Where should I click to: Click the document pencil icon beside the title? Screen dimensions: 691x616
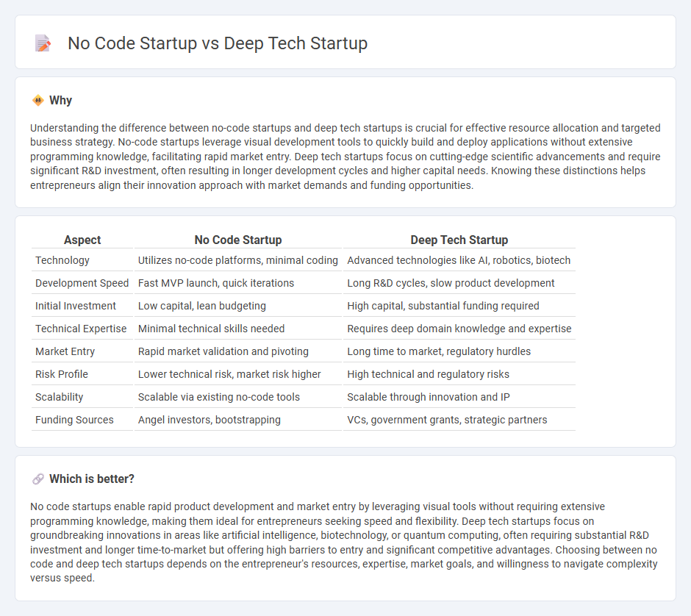pyautogui.click(x=43, y=43)
